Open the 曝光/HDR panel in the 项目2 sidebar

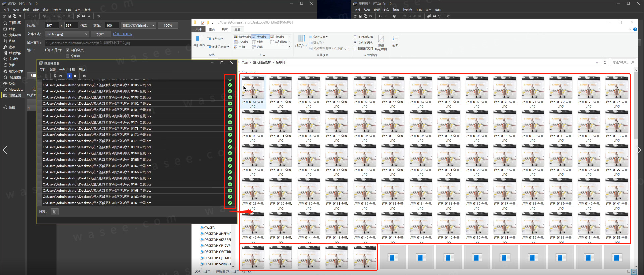click(x=13, y=71)
